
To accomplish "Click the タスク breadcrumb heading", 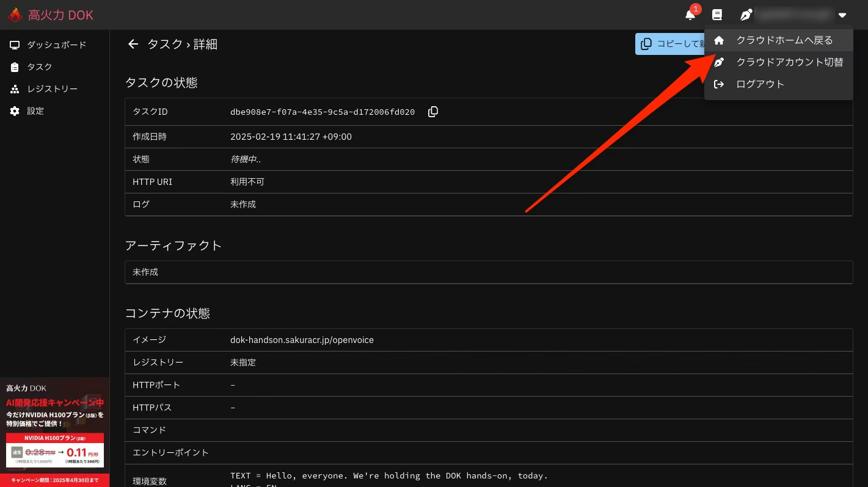I will pos(164,44).
